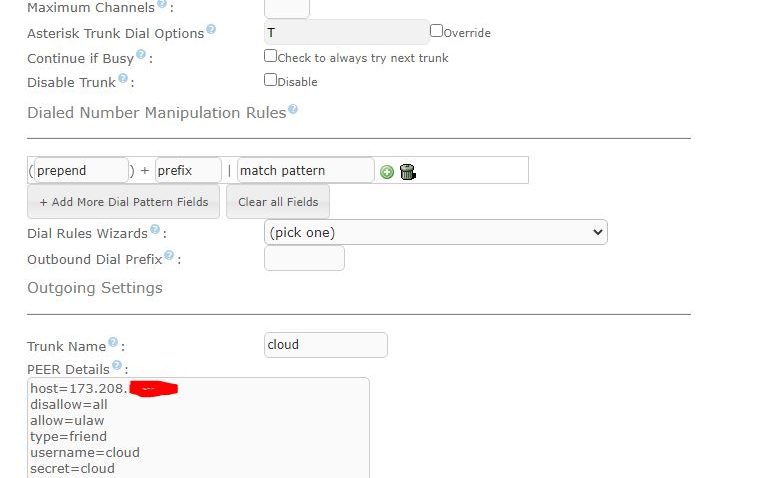This screenshot has width=762, height=478.
Task: Open the Dial Rules Wizards dropdown
Action: [435, 232]
